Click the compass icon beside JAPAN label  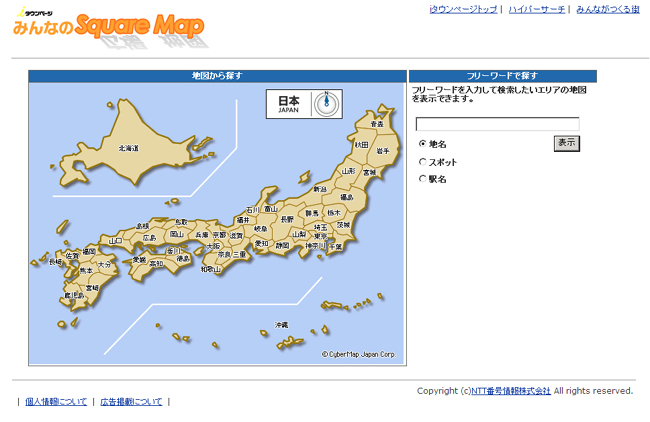point(325,103)
